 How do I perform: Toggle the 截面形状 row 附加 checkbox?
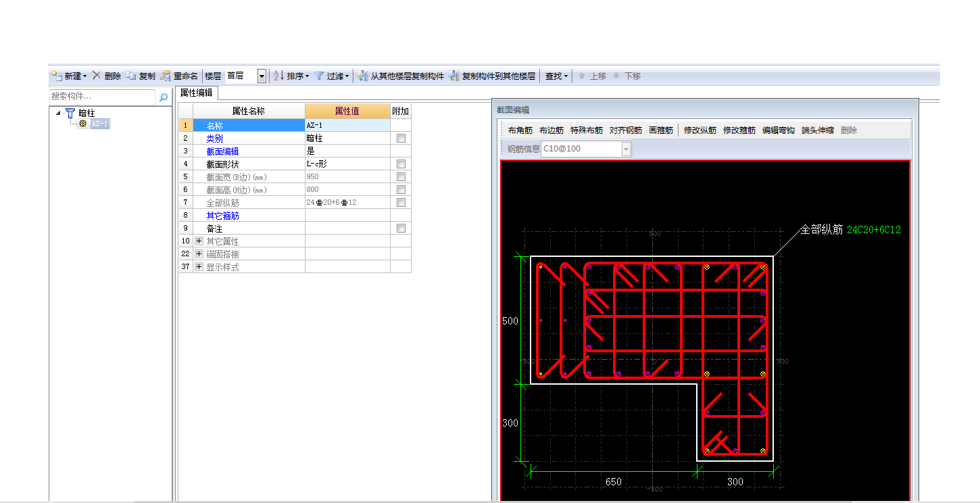(401, 164)
